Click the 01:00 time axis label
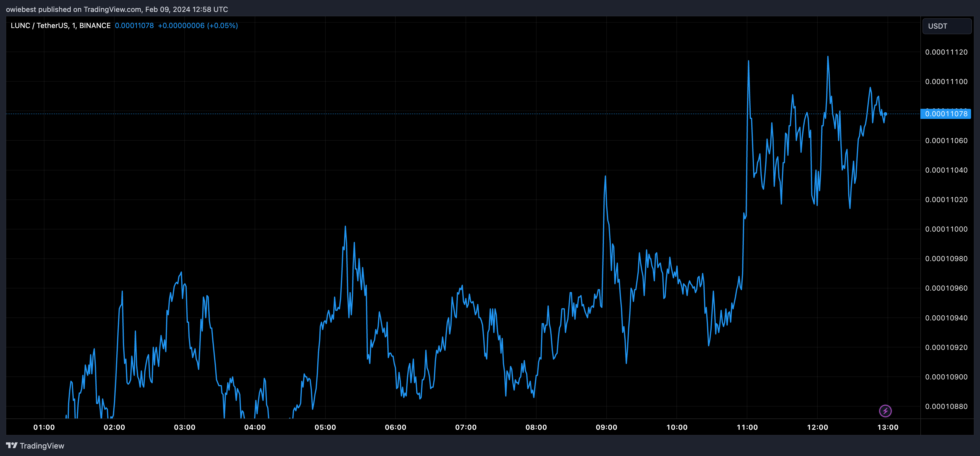The height and width of the screenshot is (456, 980). [x=44, y=427]
